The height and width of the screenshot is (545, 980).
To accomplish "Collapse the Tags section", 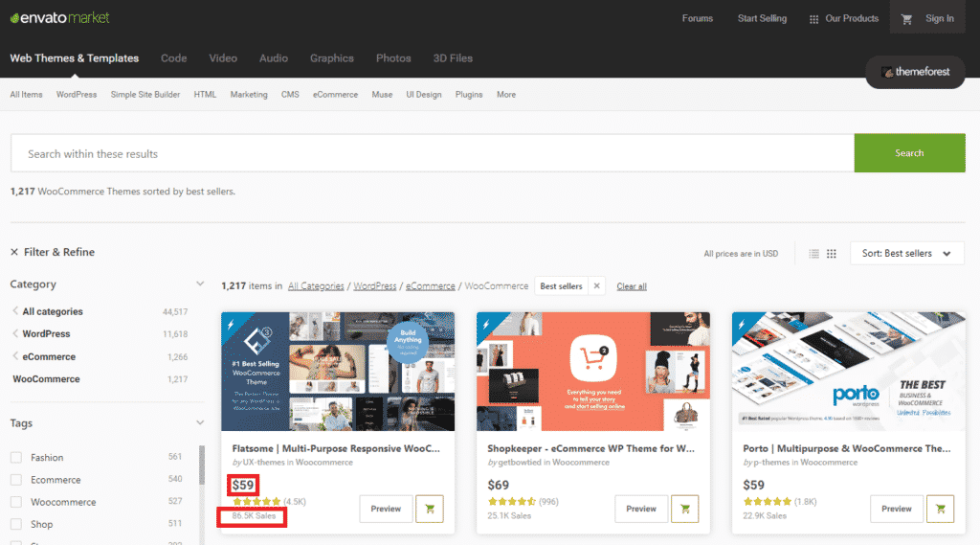I will point(200,423).
